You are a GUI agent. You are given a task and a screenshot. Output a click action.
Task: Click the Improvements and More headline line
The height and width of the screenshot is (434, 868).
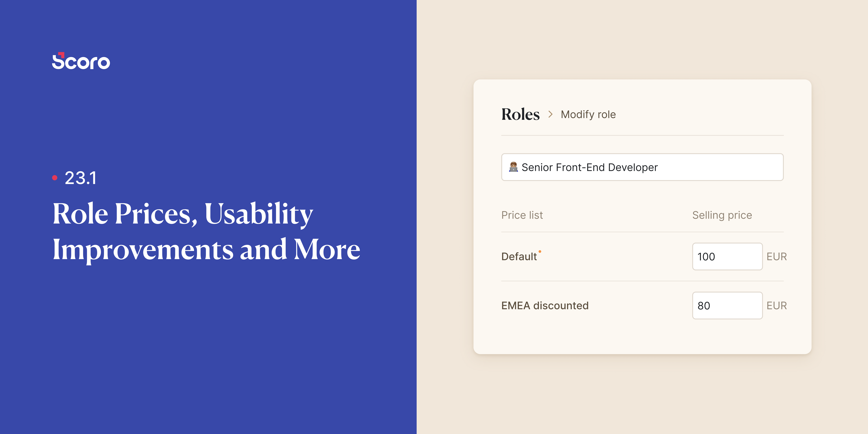[x=206, y=250]
